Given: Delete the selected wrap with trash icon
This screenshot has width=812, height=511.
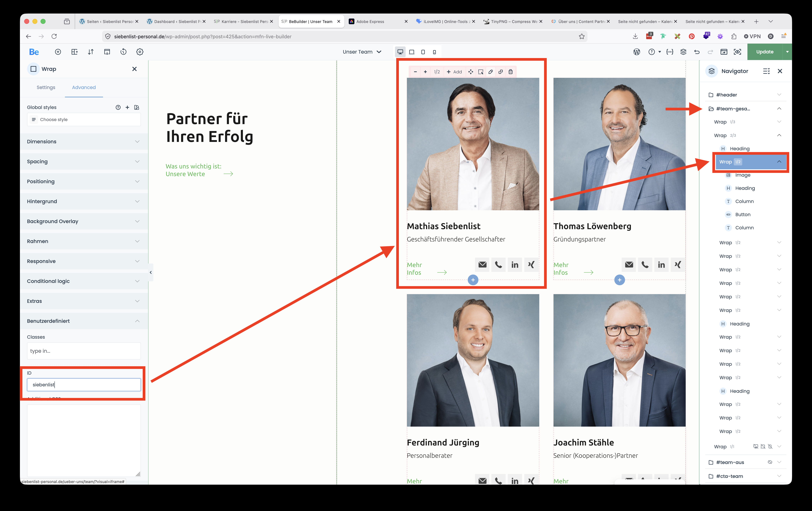Looking at the screenshot, I should point(511,72).
